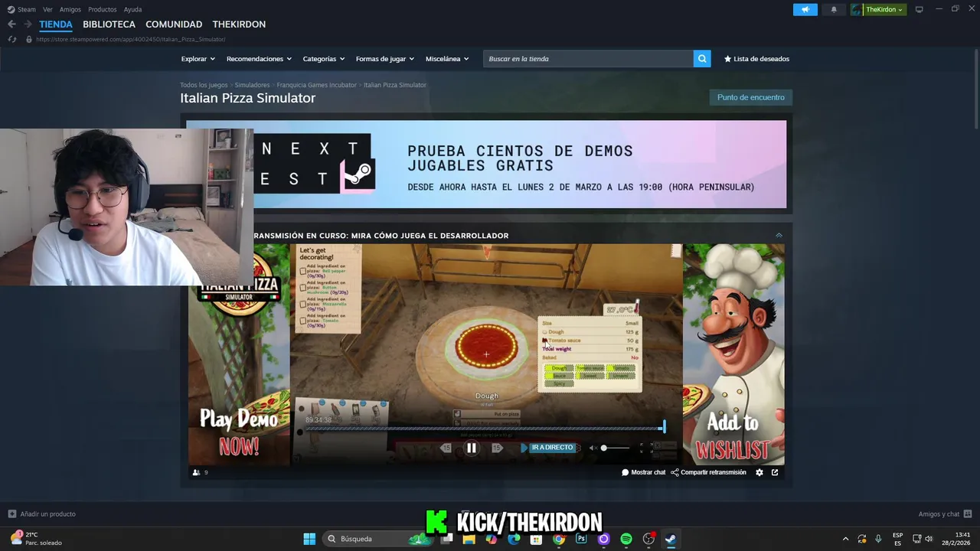The height and width of the screenshot is (551, 980).
Task: Switch to the COMUNIDAD tab
Action: (174, 24)
